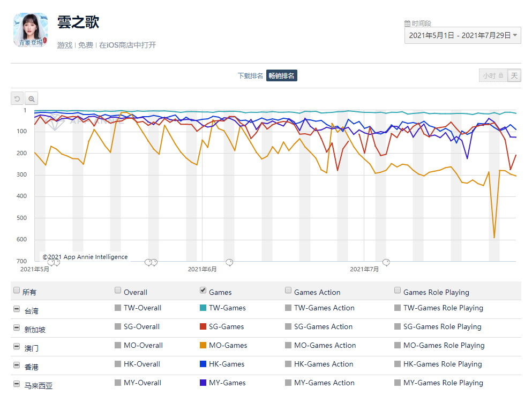Image resolution: width=532 pixels, height=396 pixels.
Task: Toggle the SG-Games red swatch
Action: 203,326
